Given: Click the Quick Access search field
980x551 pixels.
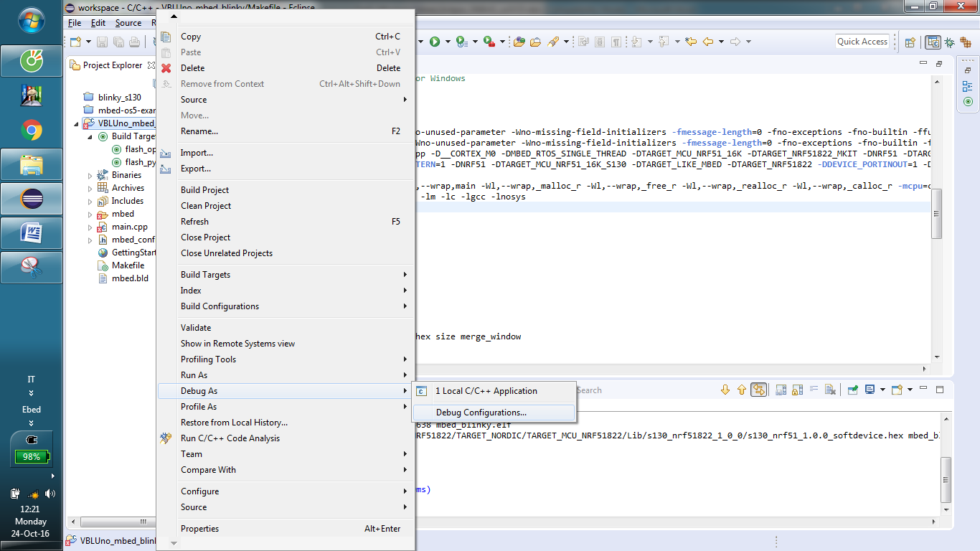Looking at the screenshot, I should pyautogui.click(x=862, y=42).
